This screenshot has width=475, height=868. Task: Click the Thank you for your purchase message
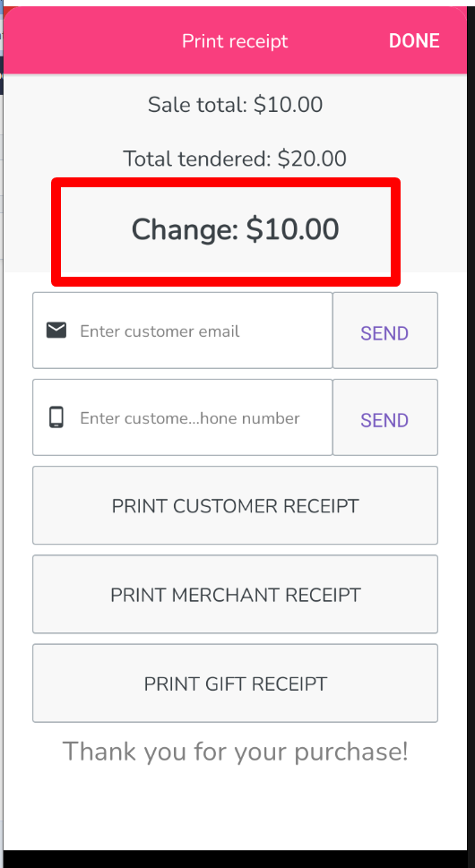tap(236, 752)
